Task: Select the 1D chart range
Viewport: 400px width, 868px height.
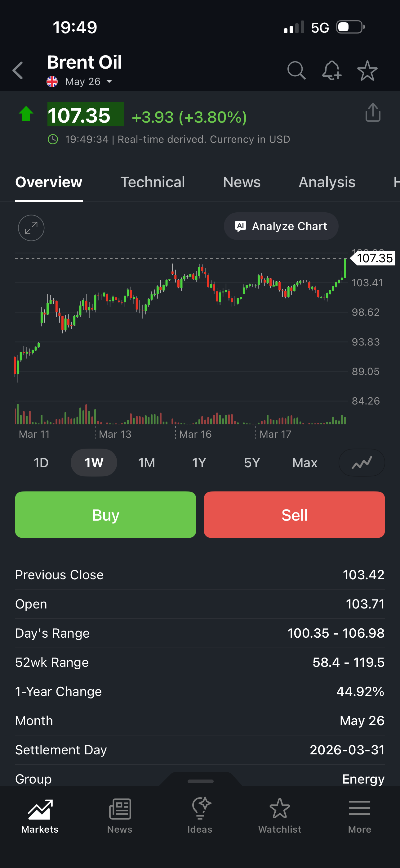Action: click(41, 463)
